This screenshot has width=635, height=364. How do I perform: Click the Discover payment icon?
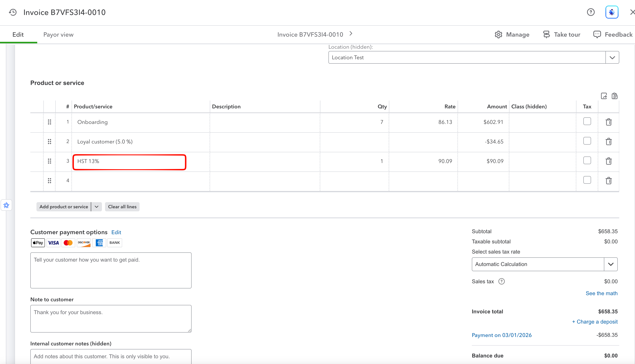point(84,243)
